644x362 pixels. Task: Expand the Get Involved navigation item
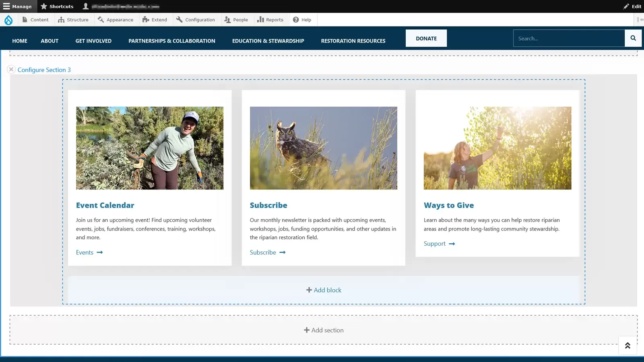[x=93, y=41]
